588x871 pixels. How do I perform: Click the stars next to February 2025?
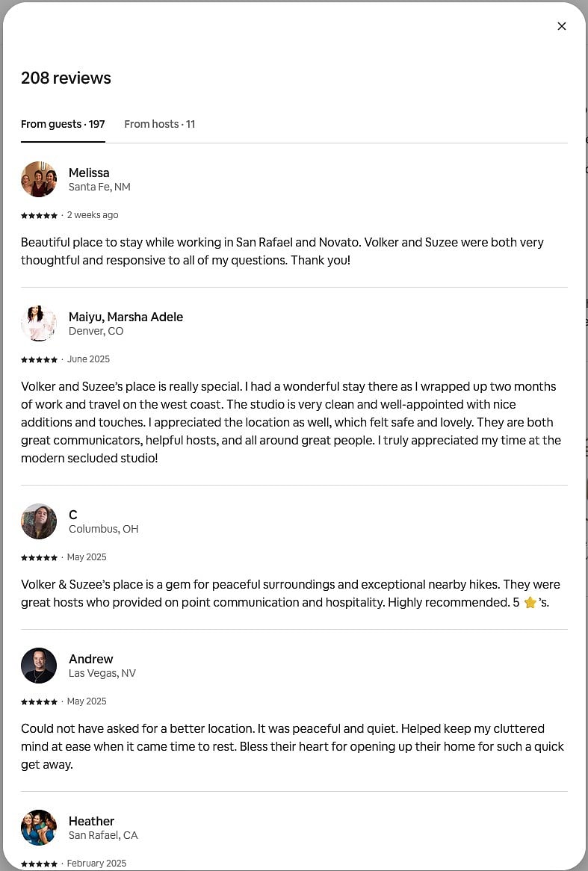pyautogui.click(x=39, y=864)
